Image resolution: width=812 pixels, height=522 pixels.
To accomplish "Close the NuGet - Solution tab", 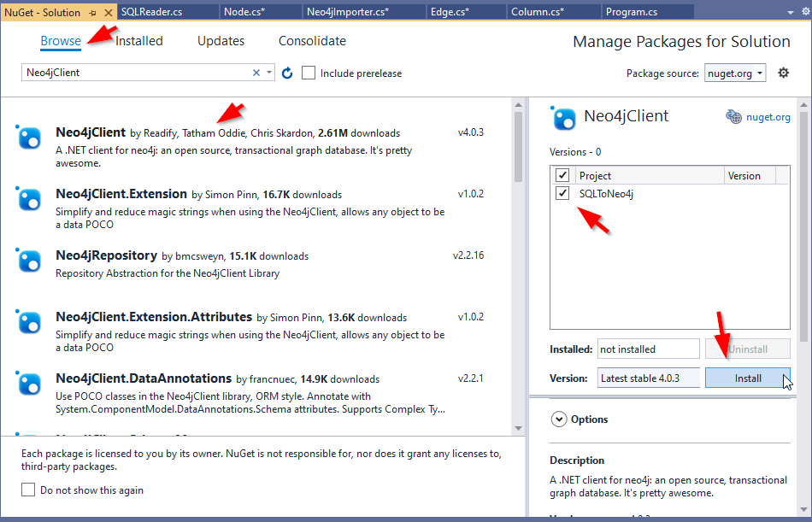I will [x=109, y=13].
